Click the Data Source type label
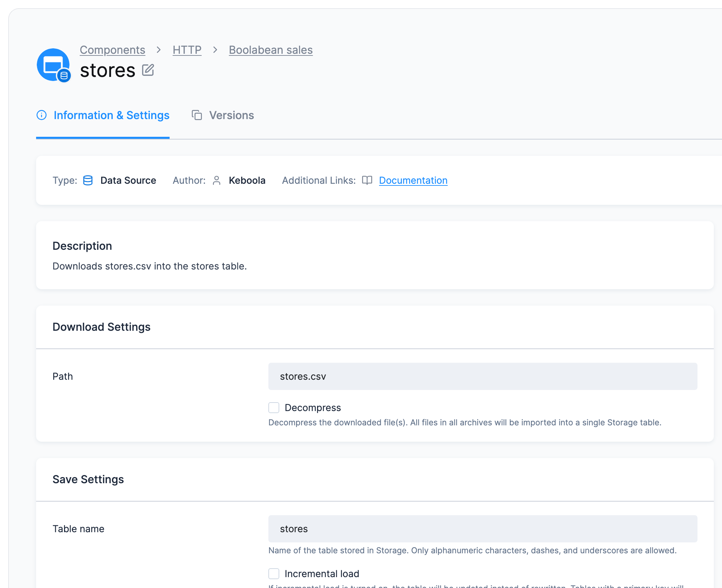 [x=128, y=180]
